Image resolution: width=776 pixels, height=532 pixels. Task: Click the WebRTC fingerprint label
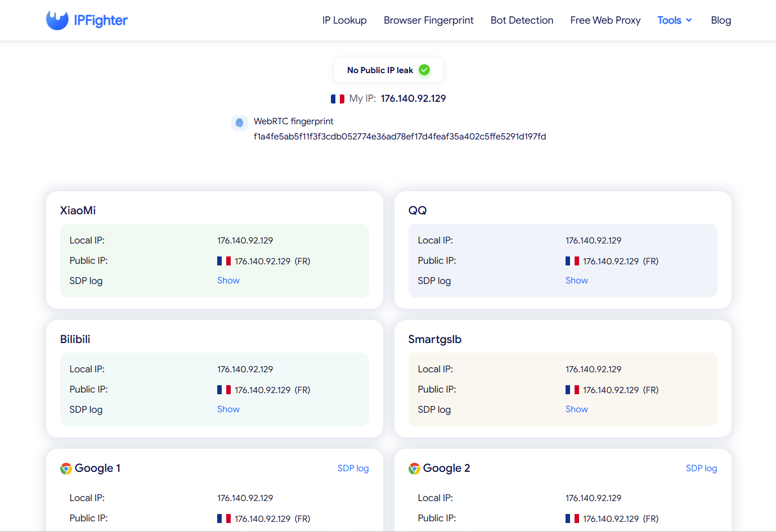pos(293,121)
